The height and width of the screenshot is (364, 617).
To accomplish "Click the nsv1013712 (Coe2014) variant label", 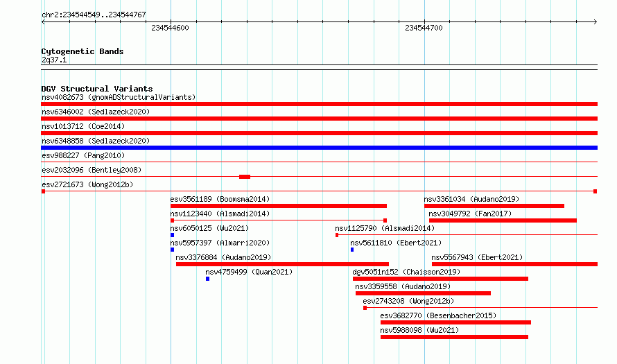I will coord(83,126).
